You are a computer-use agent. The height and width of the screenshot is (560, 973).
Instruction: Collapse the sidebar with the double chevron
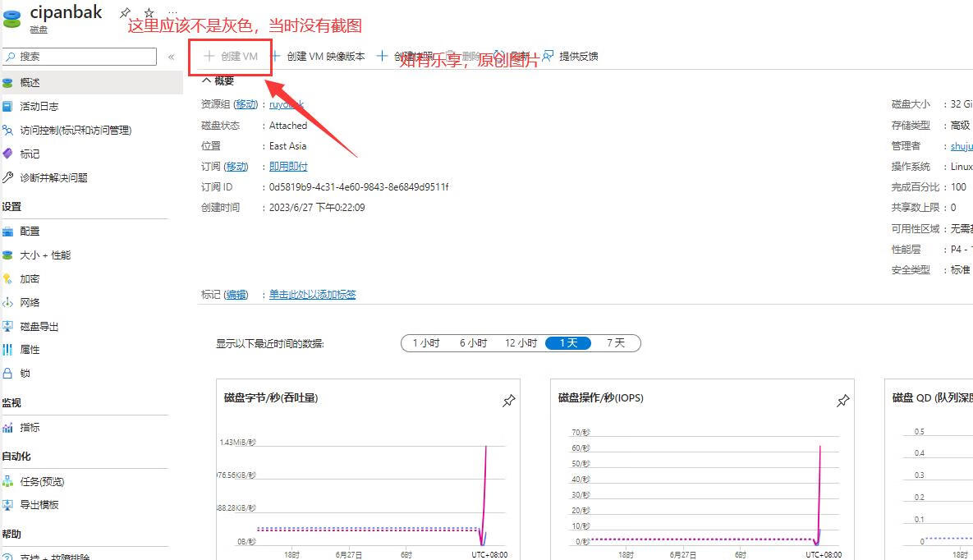(x=172, y=57)
